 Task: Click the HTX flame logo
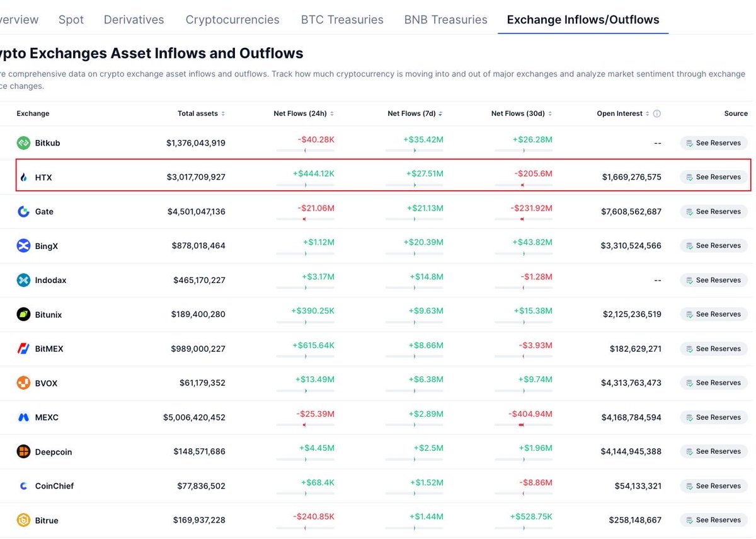23,177
